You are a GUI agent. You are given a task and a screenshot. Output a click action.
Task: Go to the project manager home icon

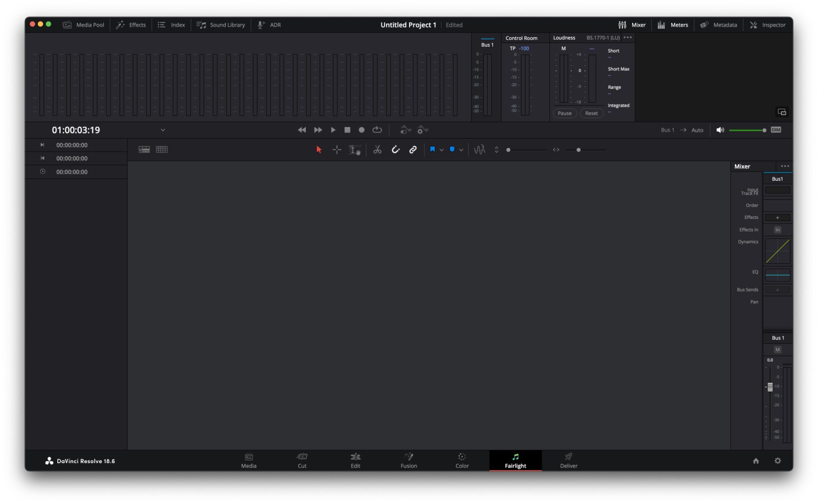[x=756, y=461]
